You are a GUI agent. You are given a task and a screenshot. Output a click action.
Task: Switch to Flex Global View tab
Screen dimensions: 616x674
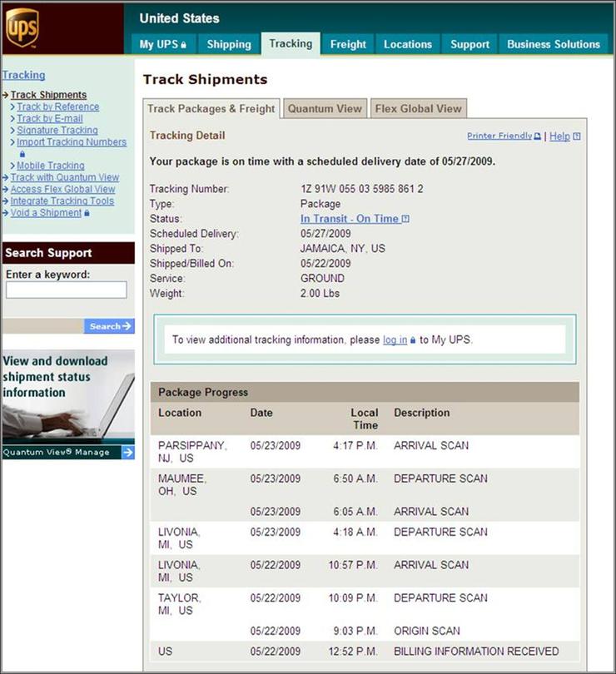418,108
